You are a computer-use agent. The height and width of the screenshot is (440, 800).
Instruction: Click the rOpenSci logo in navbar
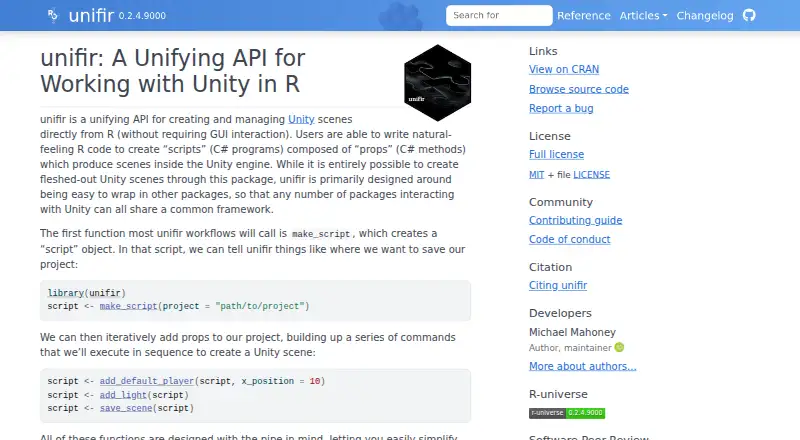[x=53, y=15]
